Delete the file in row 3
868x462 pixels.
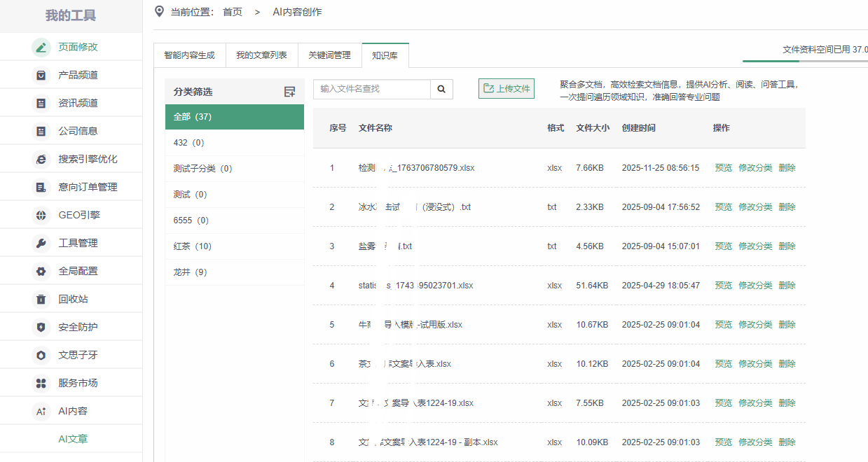(x=787, y=246)
